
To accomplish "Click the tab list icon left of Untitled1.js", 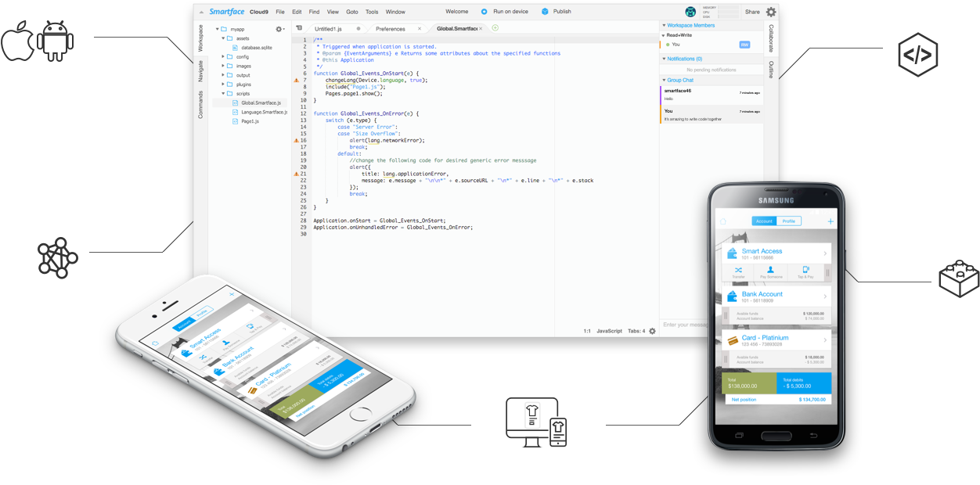I will tap(299, 28).
